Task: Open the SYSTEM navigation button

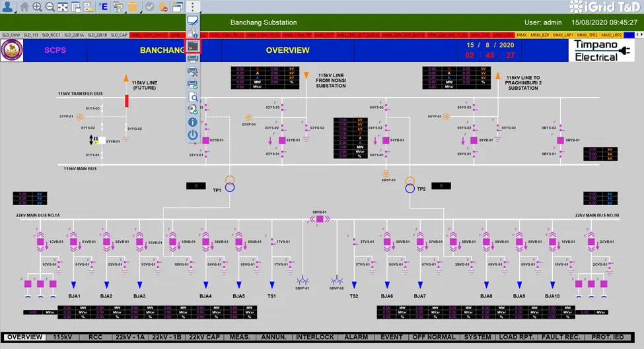Action: tap(478, 337)
